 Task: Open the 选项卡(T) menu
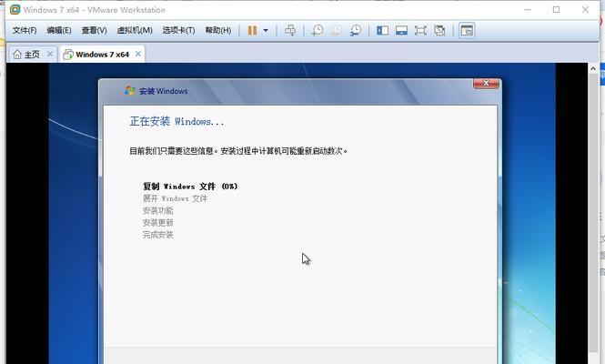click(x=178, y=30)
